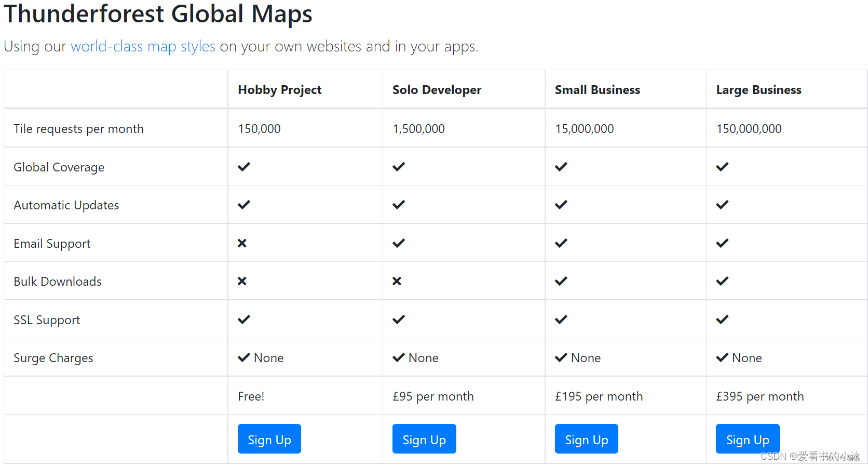The image size is (868, 466).
Task: Sign Up for the Solo Developer plan
Action: pos(424,439)
